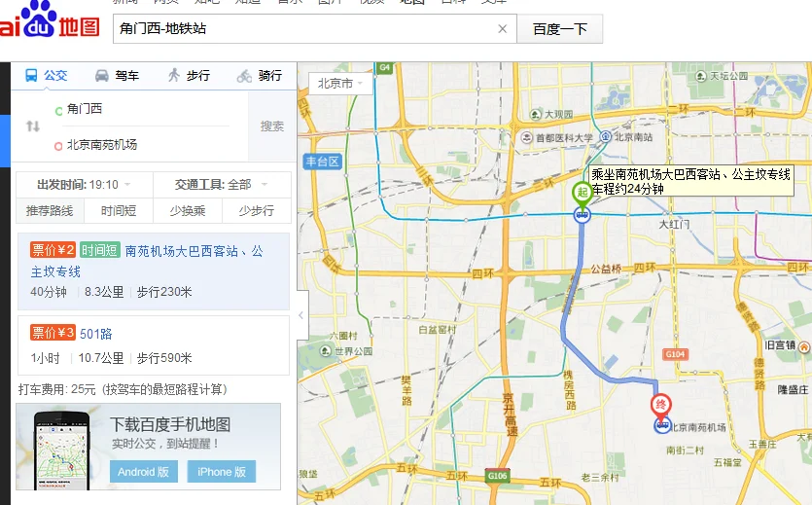The width and height of the screenshot is (812, 505).
Task: Click the 大红门 label on map
Action: click(674, 224)
